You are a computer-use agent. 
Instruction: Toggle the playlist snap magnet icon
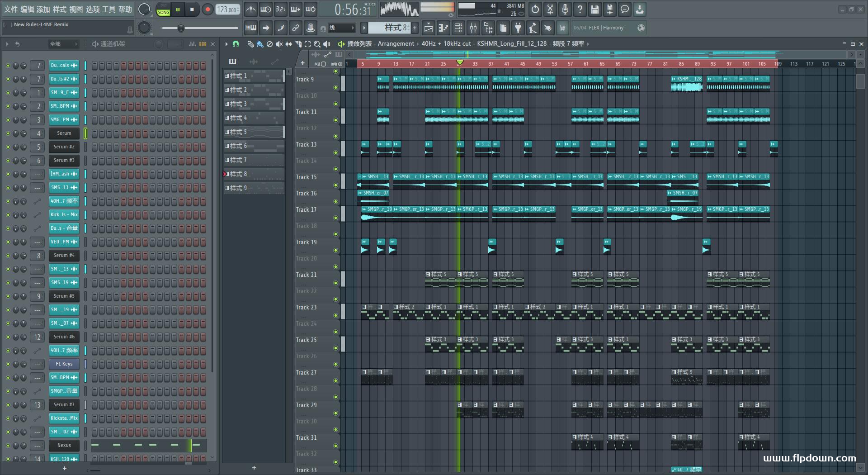pyautogui.click(x=236, y=44)
